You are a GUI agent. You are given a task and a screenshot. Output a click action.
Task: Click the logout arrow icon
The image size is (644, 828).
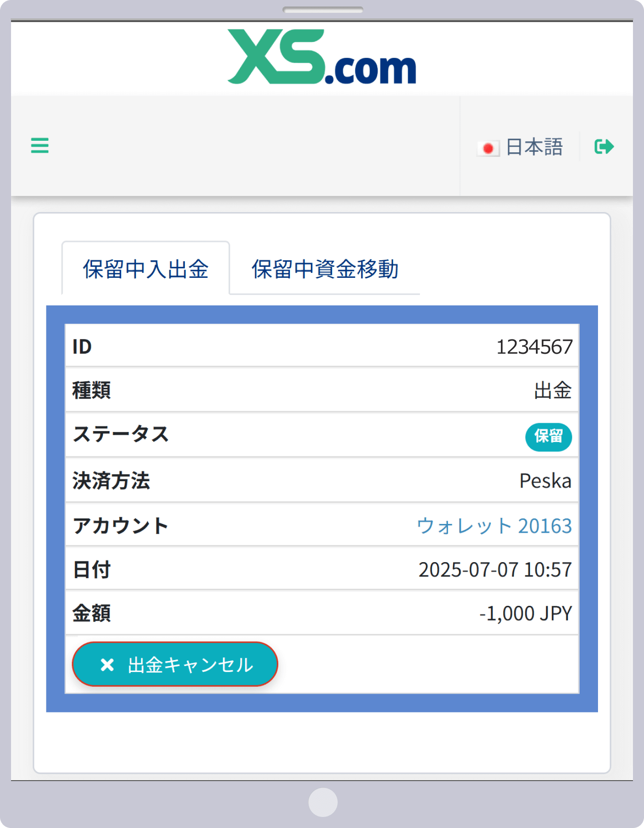pos(604,147)
